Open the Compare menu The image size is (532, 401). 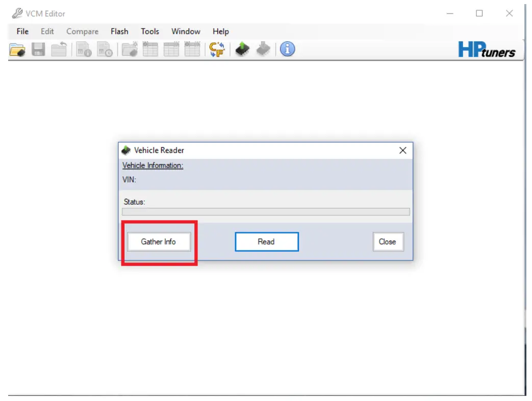(x=83, y=32)
